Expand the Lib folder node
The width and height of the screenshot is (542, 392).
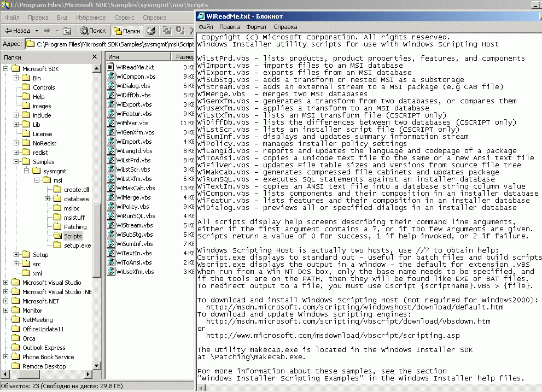click(16, 125)
